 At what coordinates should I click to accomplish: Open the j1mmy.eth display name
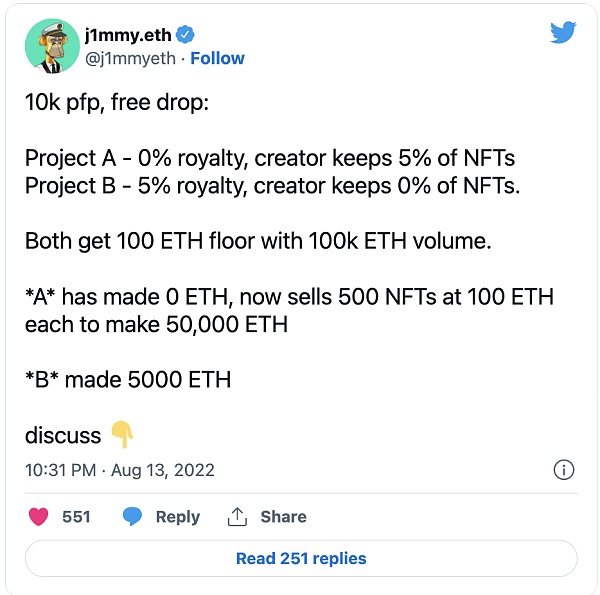pyautogui.click(x=128, y=35)
